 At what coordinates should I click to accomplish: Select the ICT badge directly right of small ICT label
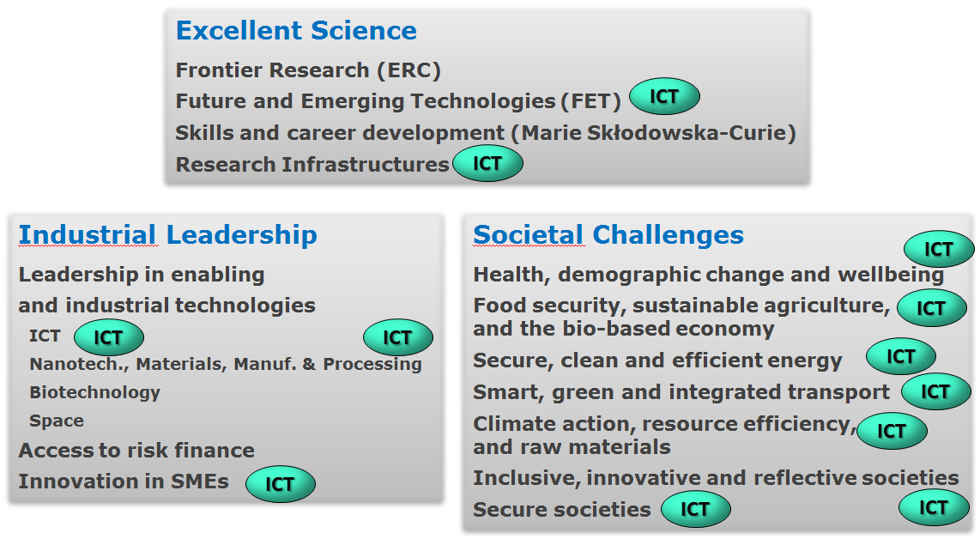coord(109,337)
